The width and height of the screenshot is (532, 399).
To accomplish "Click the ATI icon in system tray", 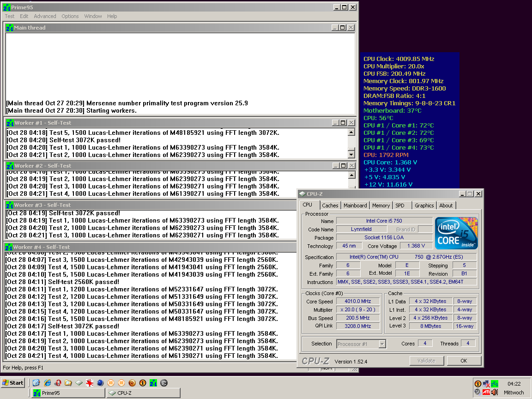I will click(x=486, y=392).
